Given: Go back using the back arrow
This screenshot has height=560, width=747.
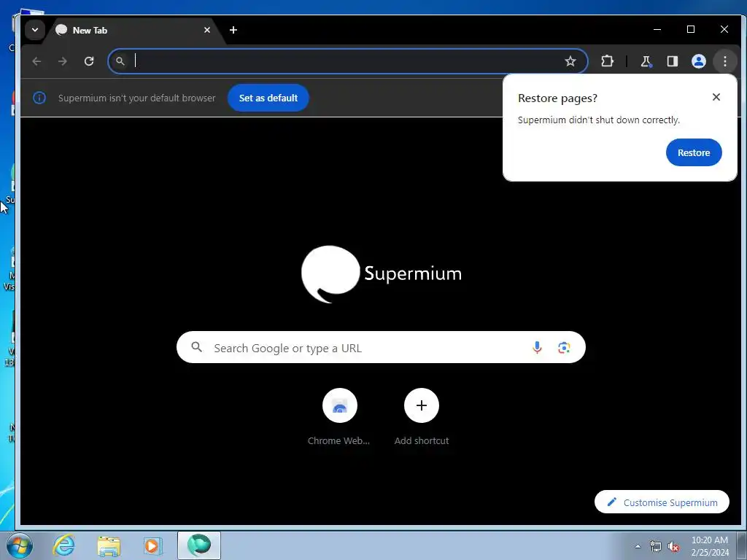Looking at the screenshot, I should click(36, 61).
